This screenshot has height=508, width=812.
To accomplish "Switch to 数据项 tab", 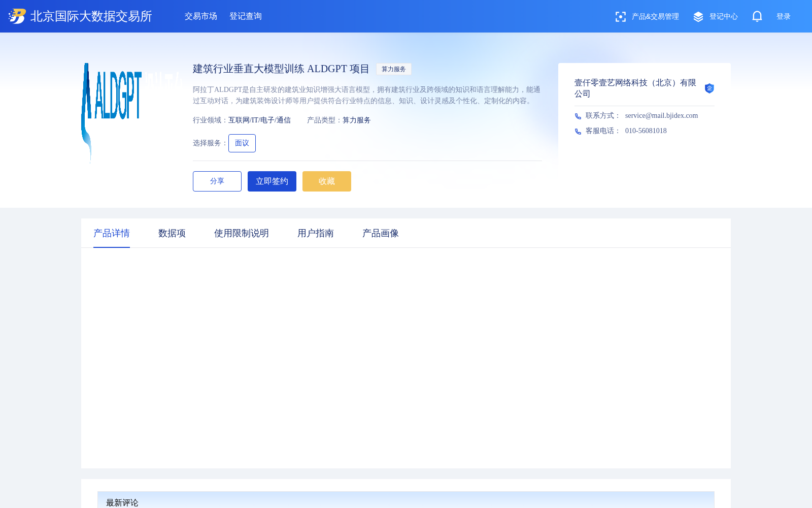I will click(172, 233).
